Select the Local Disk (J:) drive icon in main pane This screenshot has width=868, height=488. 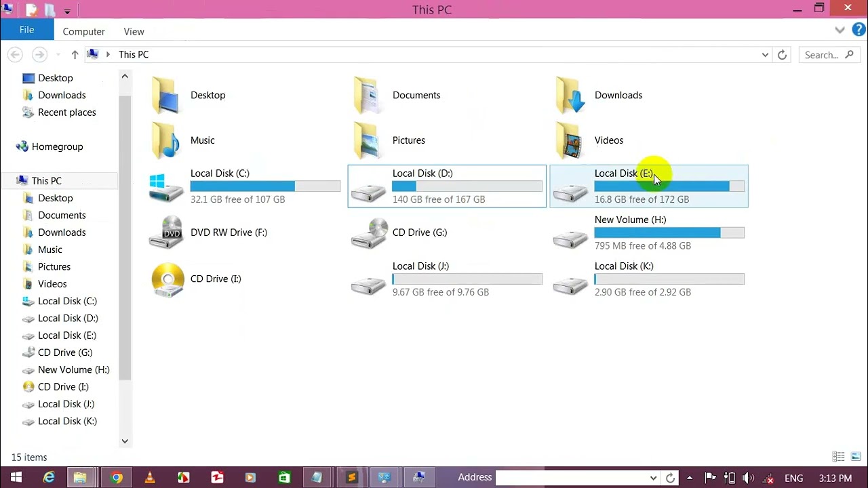(x=368, y=285)
